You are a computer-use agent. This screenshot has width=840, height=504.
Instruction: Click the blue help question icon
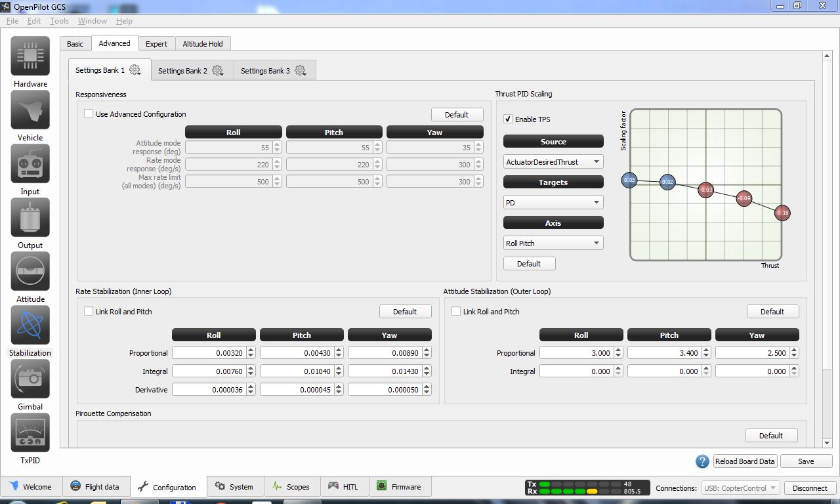(x=702, y=461)
